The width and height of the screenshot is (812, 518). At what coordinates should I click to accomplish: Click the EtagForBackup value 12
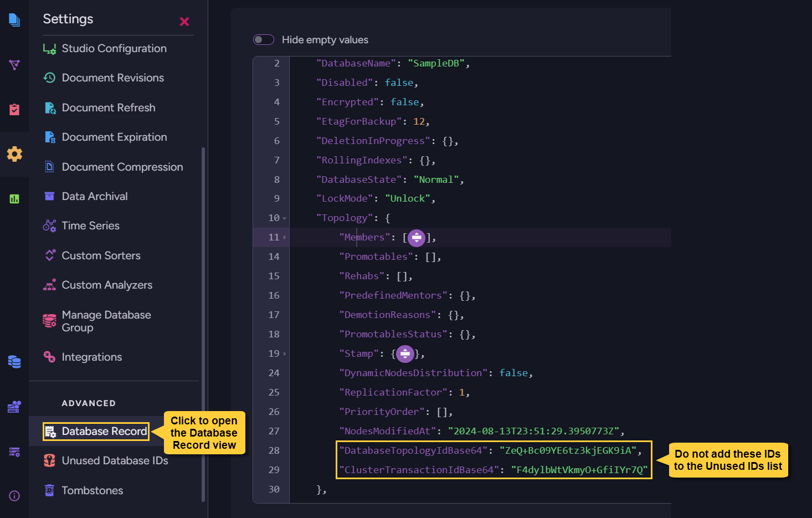click(419, 121)
